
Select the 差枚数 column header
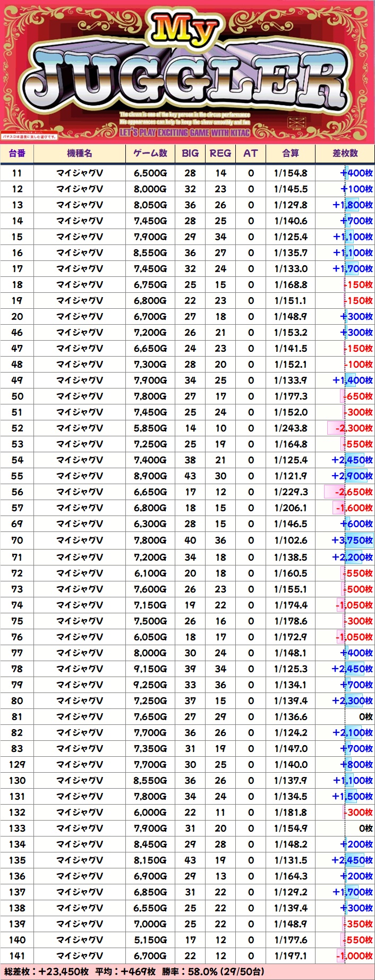pyautogui.click(x=345, y=153)
